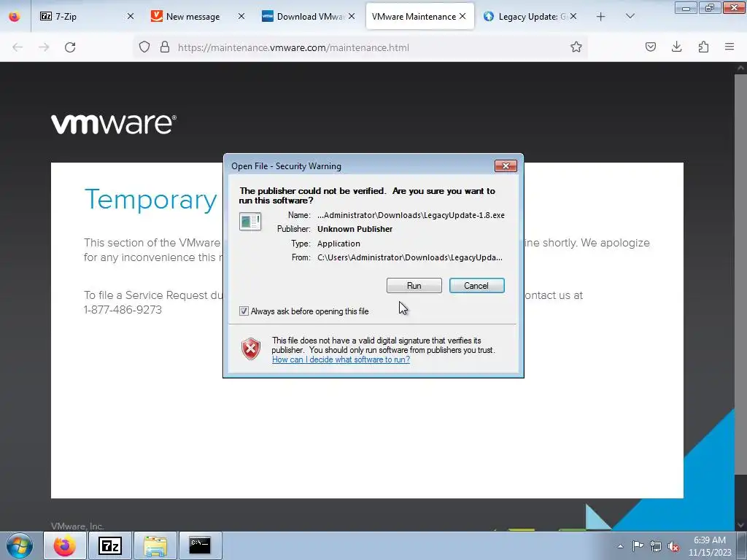Open the network status tray icon
747x560 pixels.
(x=656, y=546)
